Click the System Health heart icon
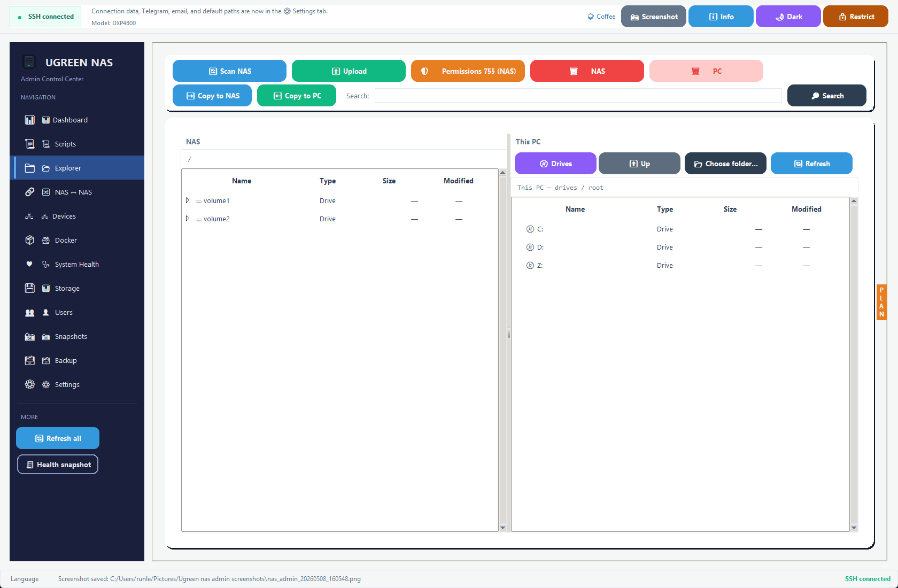898x588 pixels. (29, 264)
